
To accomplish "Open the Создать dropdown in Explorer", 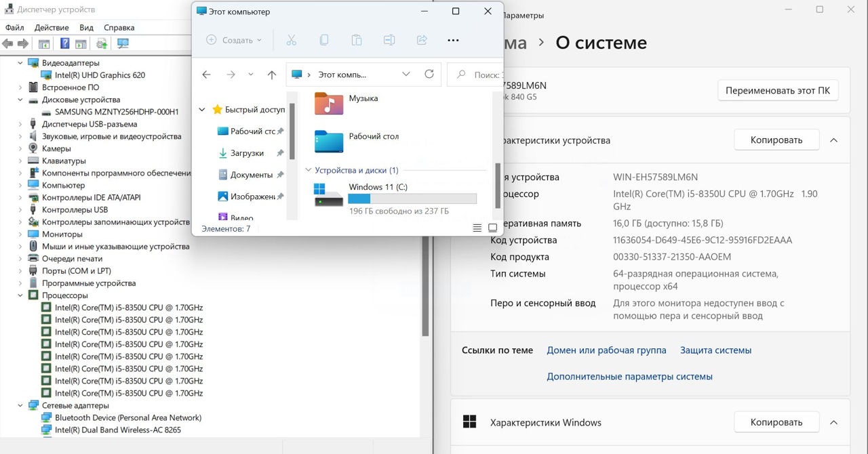I will click(x=234, y=40).
